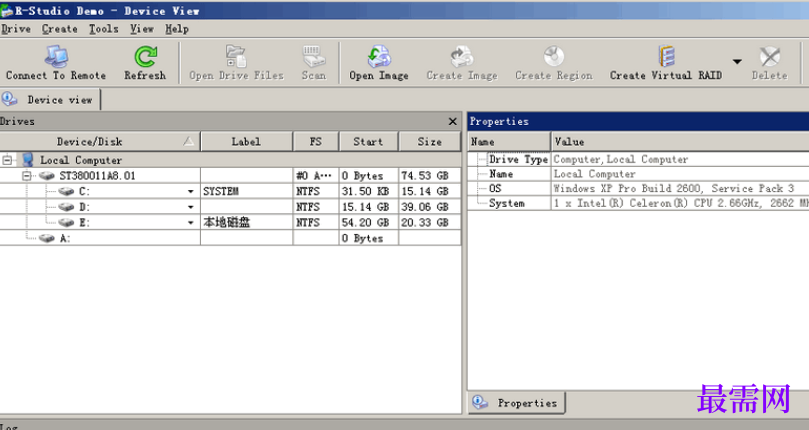Select drive C: in the list
Screen dimensions: 809x430
pyautogui.click(x=84, y=192)
